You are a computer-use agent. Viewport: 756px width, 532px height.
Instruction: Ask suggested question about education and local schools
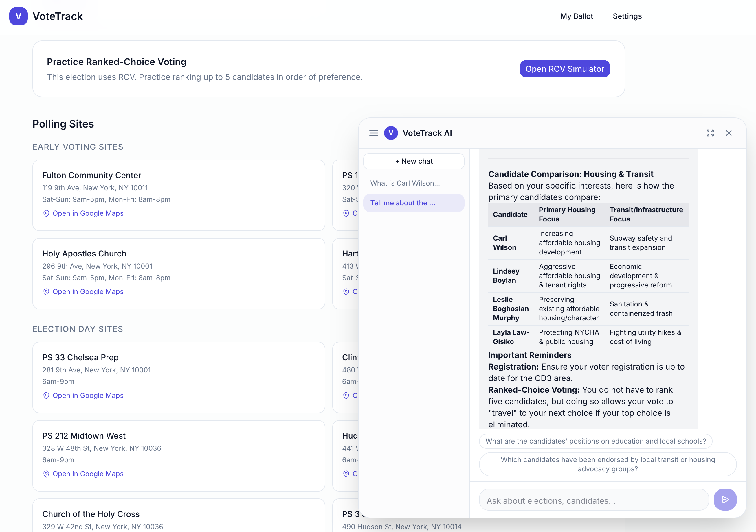tap(595, 441)
